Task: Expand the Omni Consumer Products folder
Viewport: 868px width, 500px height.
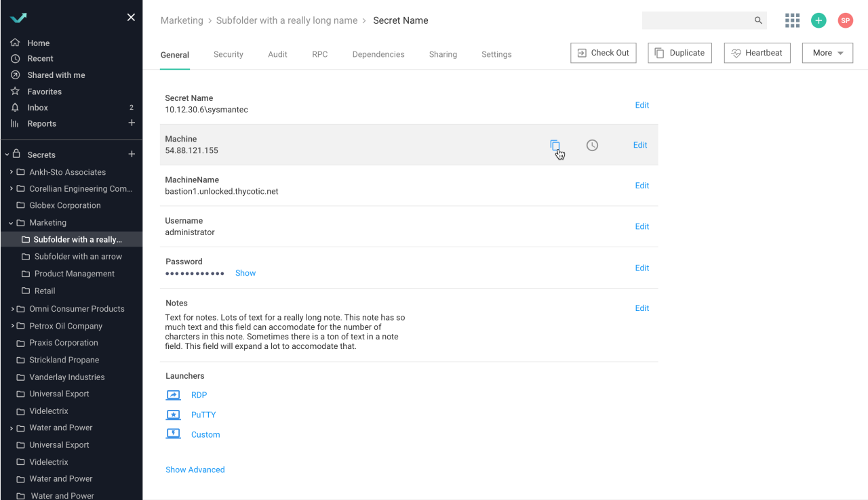Action: click(x=12, y=308)
